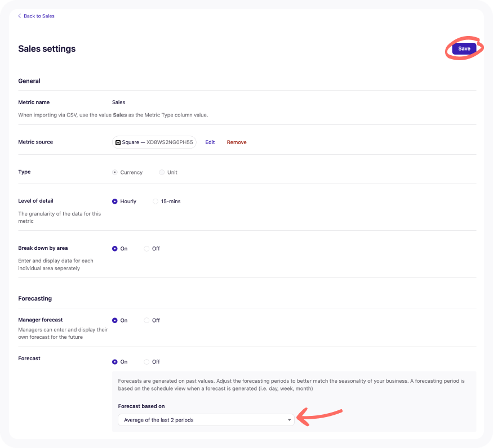493x448 pixels.
Task: Choose Hourly level of detail
Action: (x=115, y=201)
